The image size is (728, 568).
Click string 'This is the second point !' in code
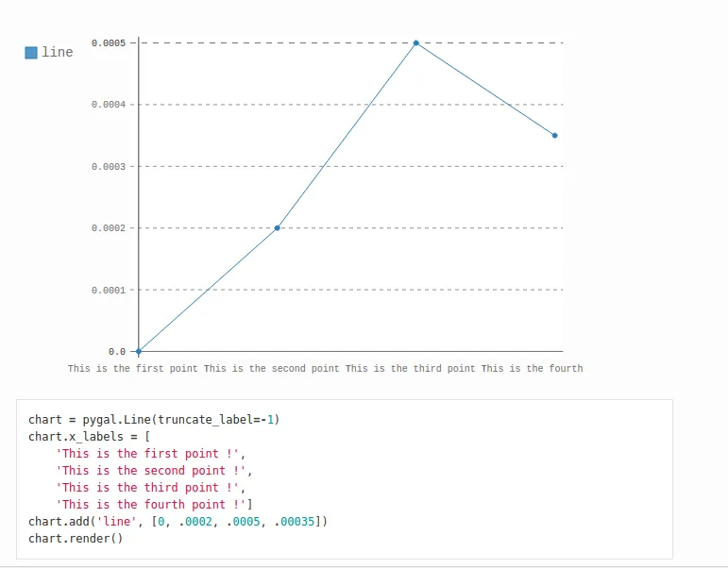(150, 471)
